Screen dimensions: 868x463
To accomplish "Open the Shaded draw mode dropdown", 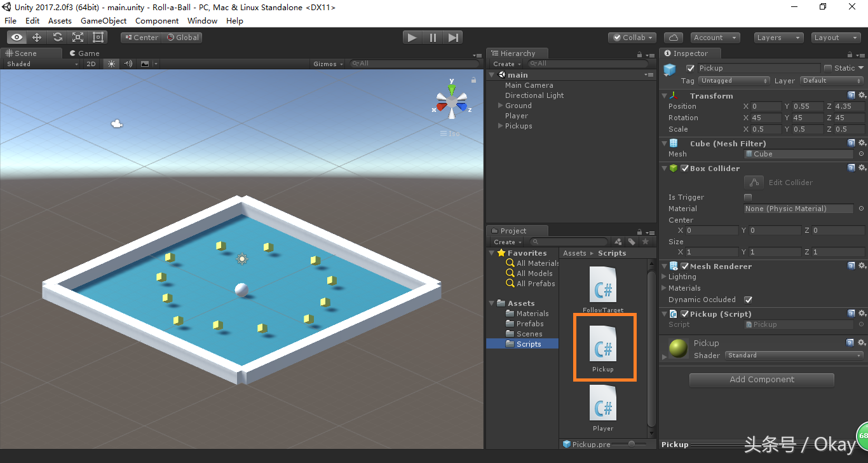I will 42,64.
